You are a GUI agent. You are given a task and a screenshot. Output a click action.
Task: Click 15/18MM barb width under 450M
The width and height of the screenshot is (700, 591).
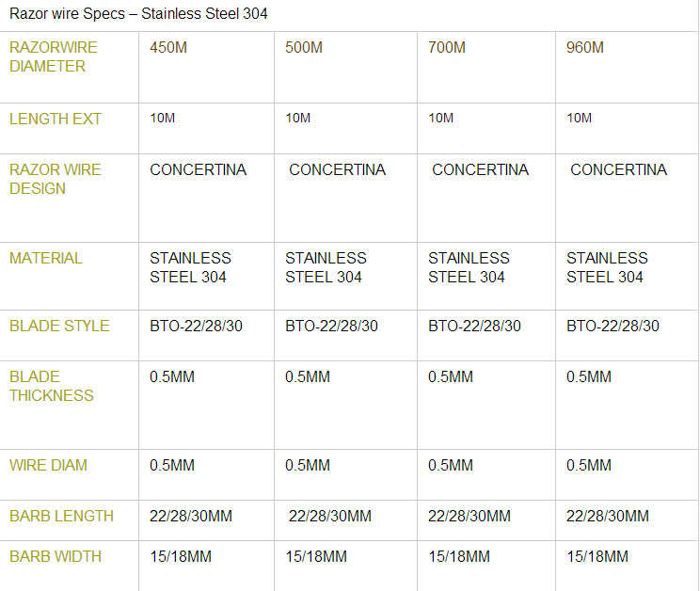pos(181,556)
